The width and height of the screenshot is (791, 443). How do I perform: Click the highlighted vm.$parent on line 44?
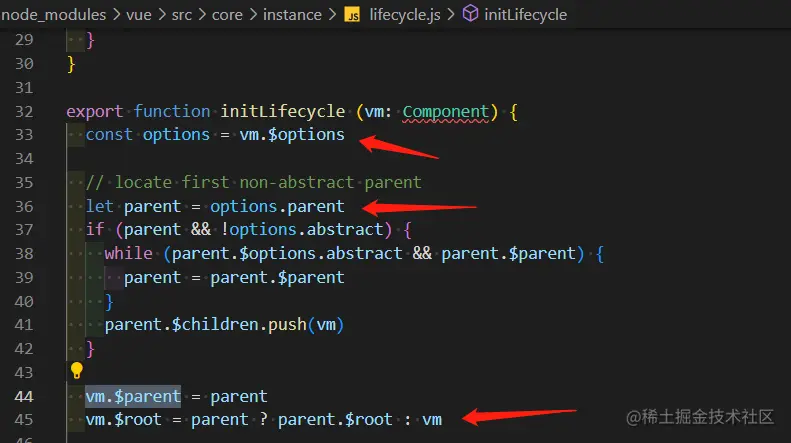(x=133, y=395)
